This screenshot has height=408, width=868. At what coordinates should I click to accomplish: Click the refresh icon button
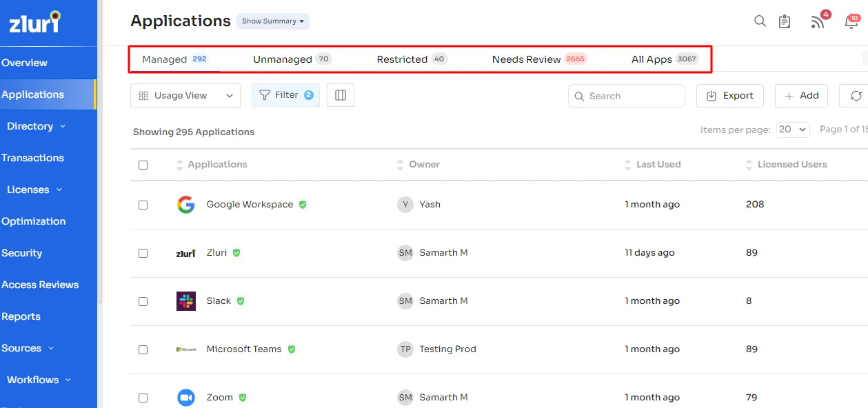click(855, 96)
